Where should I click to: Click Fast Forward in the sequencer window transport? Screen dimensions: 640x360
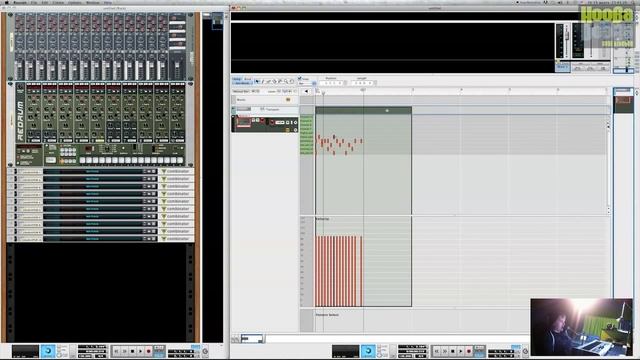pos(444,351)
